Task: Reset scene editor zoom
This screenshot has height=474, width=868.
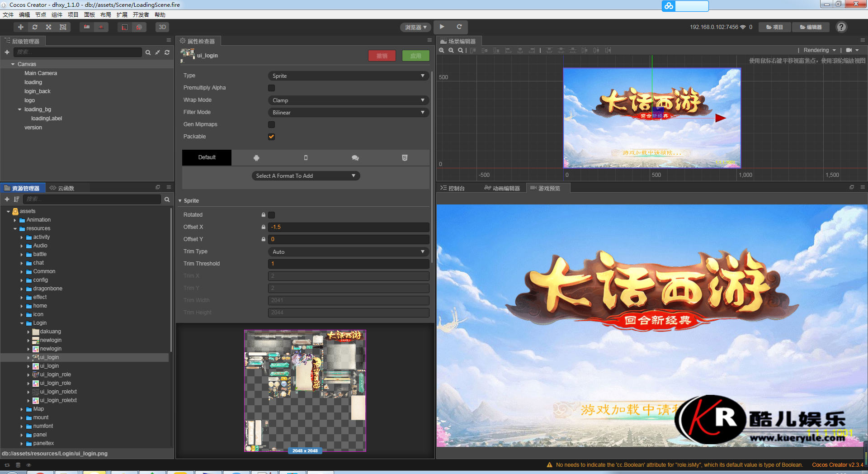Action: tap(461, 50)
